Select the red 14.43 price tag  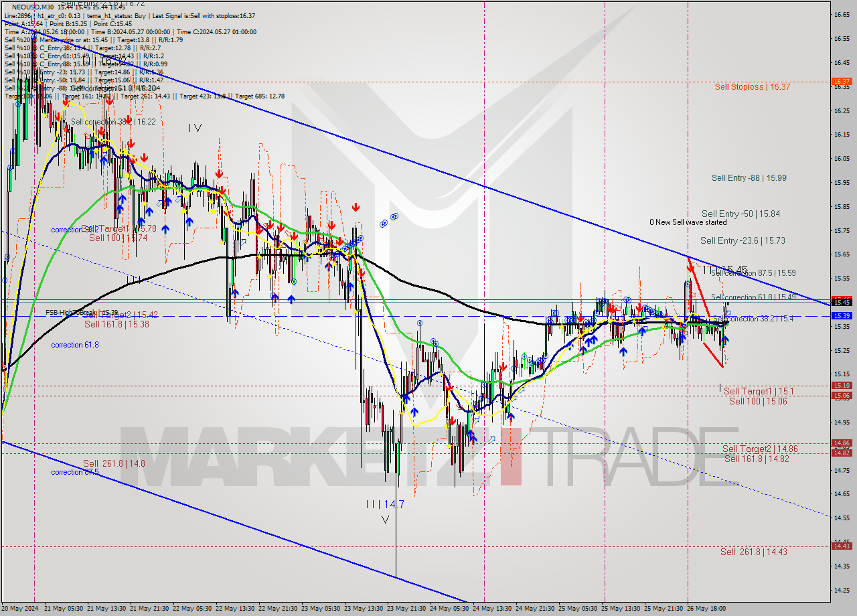[841, 546]
